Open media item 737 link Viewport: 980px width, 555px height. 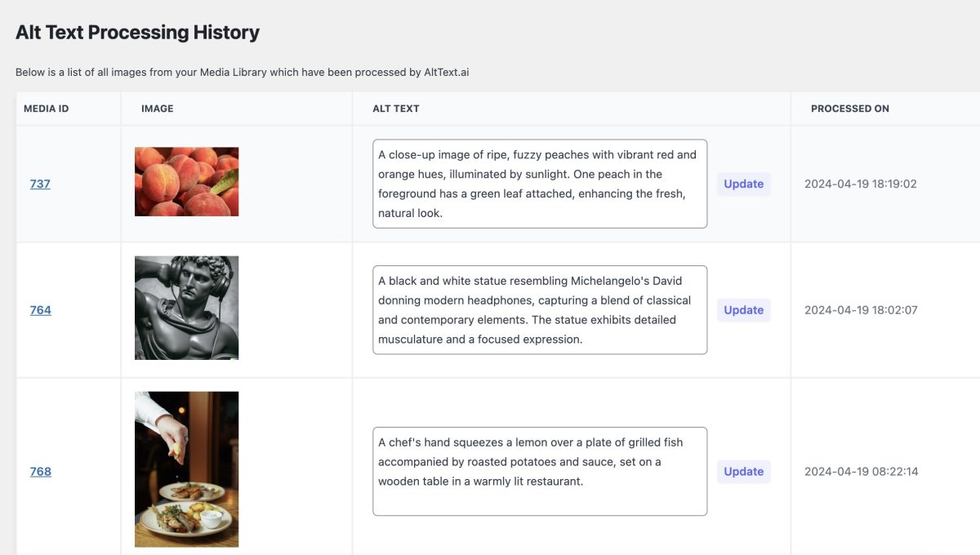coord(40,184)
